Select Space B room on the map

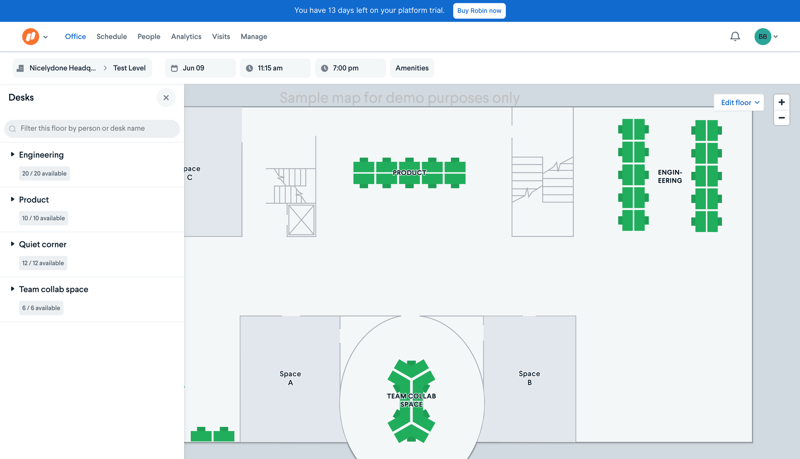[529, 378]
